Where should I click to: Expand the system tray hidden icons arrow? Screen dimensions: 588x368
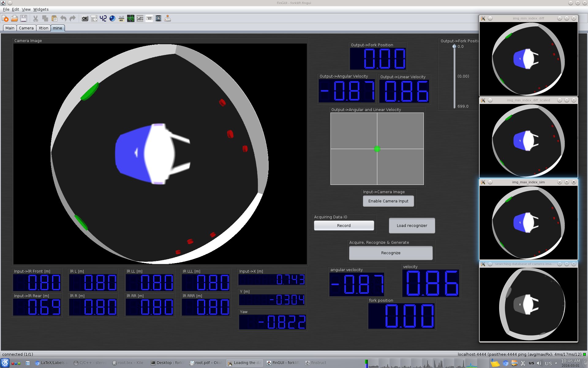556,363
